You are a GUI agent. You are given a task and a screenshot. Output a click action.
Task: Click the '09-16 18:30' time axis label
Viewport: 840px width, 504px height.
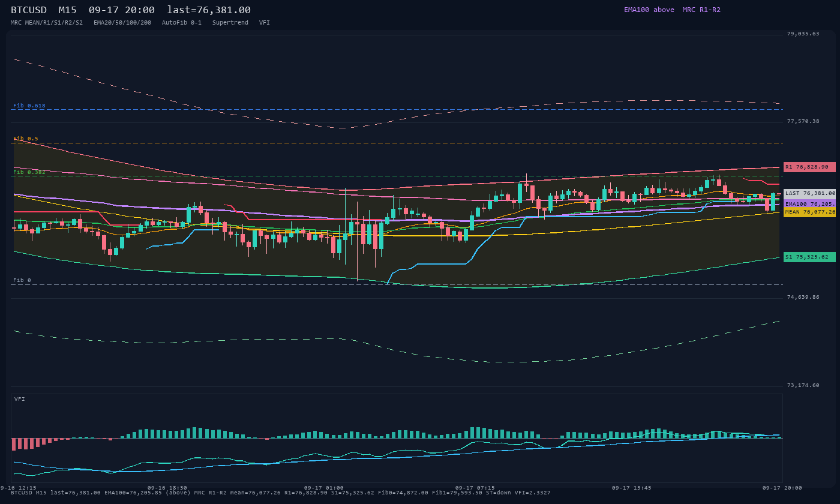tap(167, 488)
